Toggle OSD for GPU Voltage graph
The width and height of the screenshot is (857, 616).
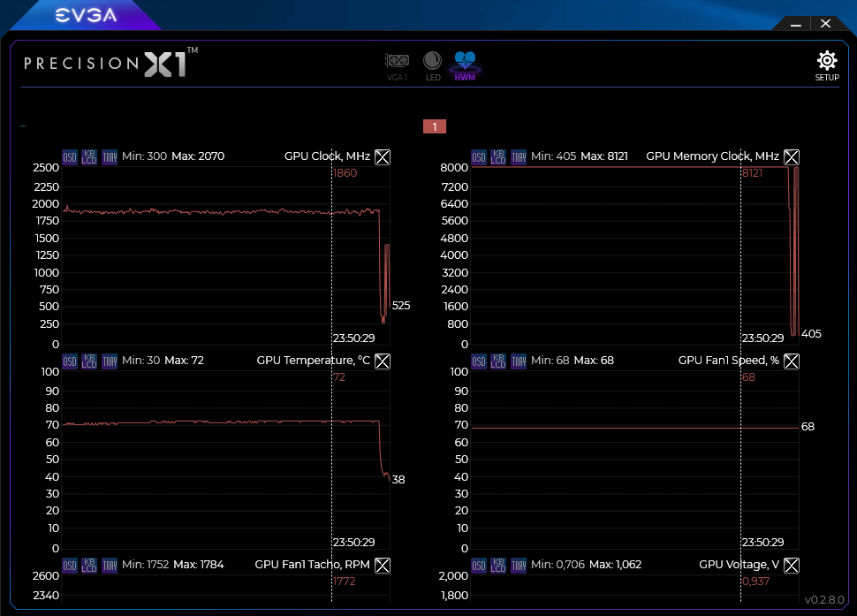pos(479,565)
